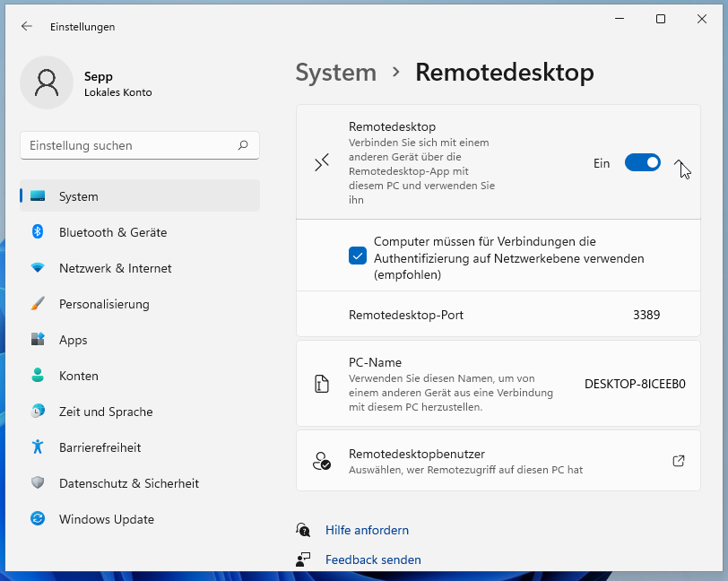
Task: Open Personalisierung via paintbrush icon
Action: 38,304
